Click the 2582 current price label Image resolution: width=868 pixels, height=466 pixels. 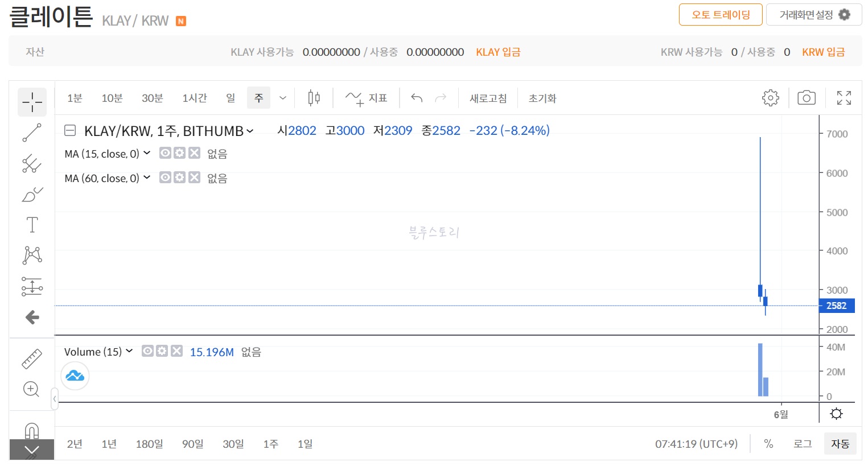[837, 306]
